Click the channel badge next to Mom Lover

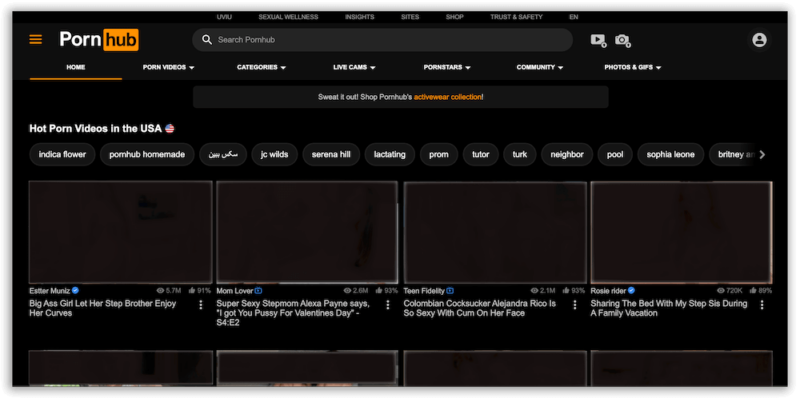click(258, 291)
